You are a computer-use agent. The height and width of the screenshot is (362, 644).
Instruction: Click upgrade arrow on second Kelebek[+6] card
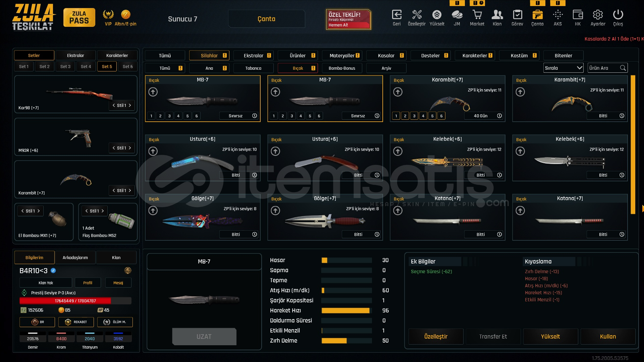pyautogui.click(x=520, y=151)
